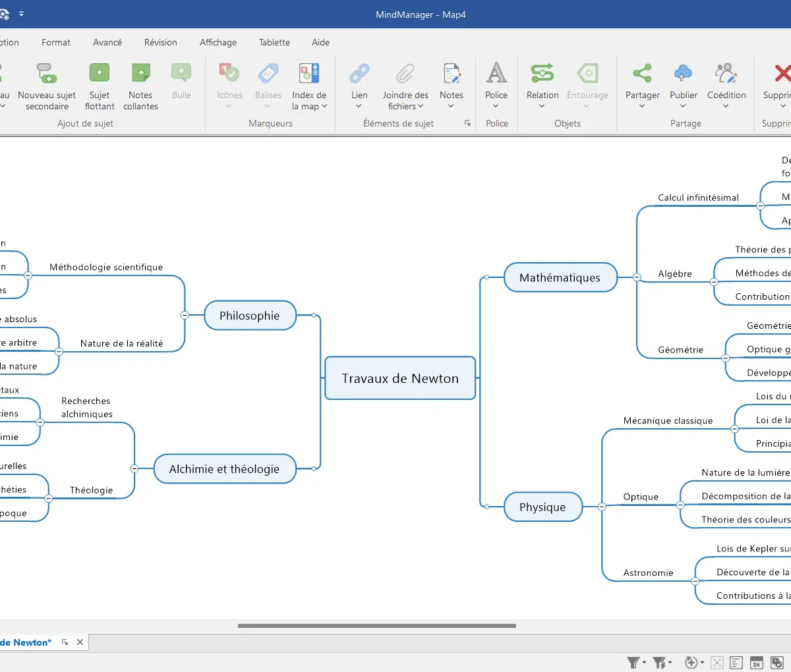
Task: Add Notes collantes sticky note
Action: click(140, 73)
